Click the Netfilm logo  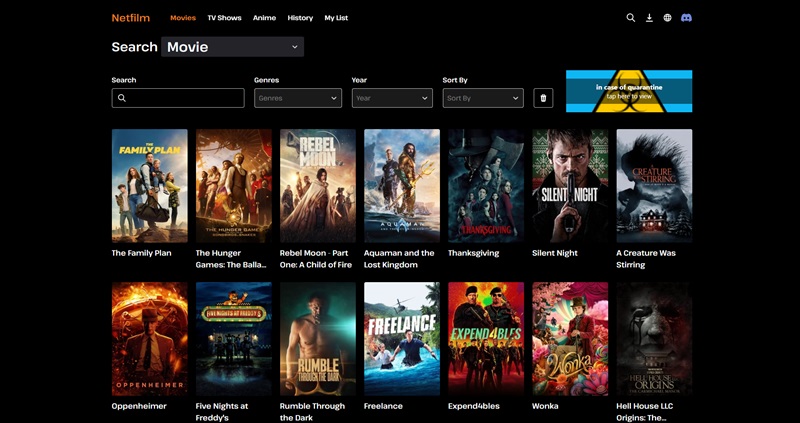click(x=131, y=18)
